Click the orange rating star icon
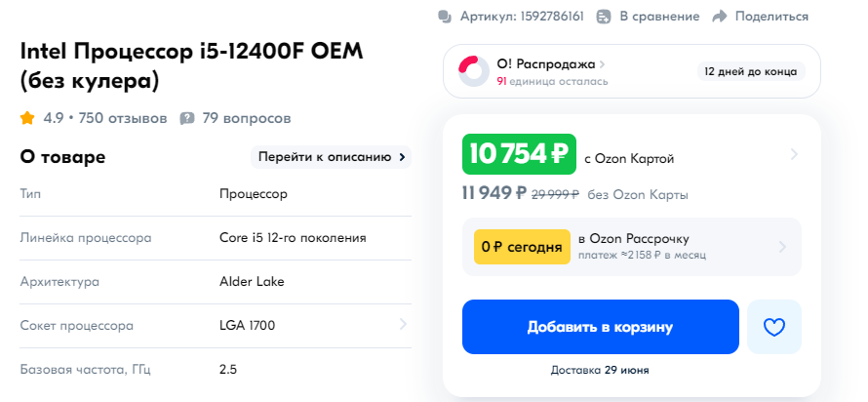 [x=27, y=118]
